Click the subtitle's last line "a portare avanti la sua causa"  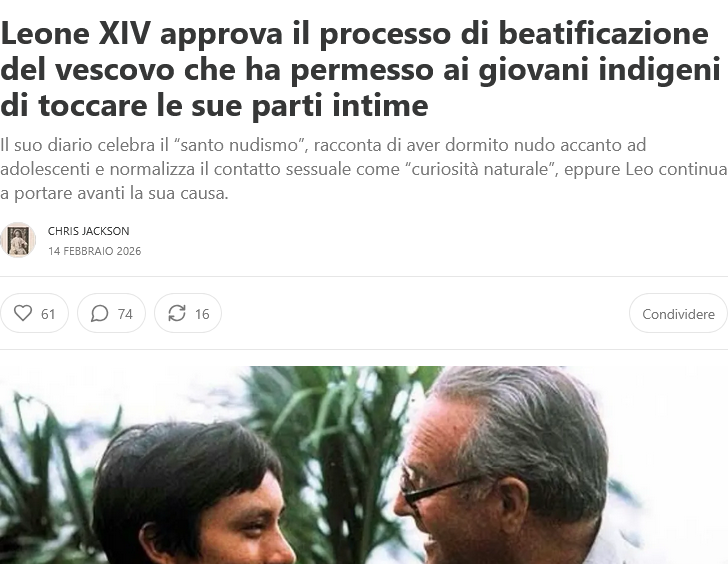pos(114,194)
